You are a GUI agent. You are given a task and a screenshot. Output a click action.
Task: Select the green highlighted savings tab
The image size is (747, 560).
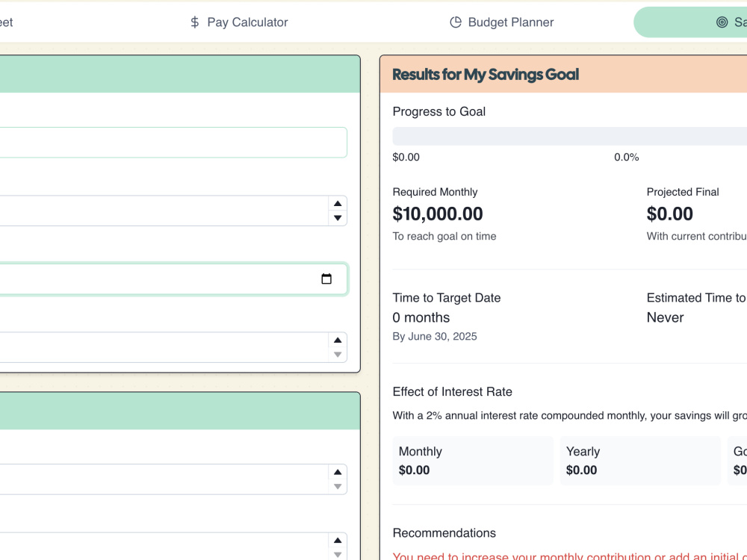(690, 22)
